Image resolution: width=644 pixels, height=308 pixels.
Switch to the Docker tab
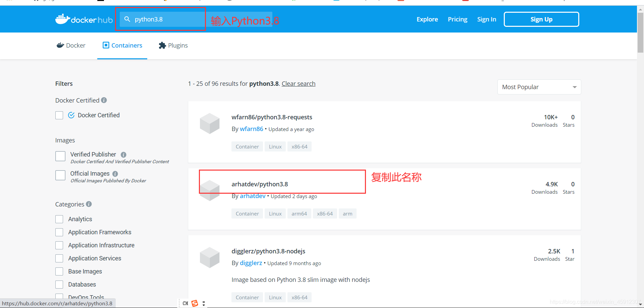tap(71, 45)
